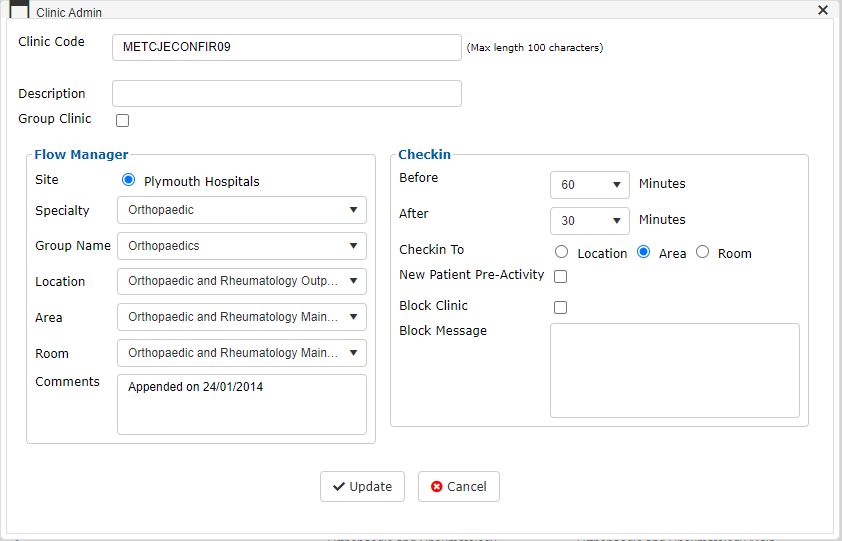
Task: Click inside the Block Message text area
Action: click(674, 370)
